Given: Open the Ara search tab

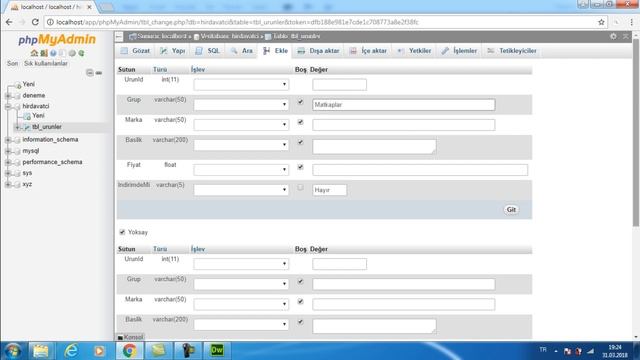Looking at the screenshot, I should coord(242,51).
